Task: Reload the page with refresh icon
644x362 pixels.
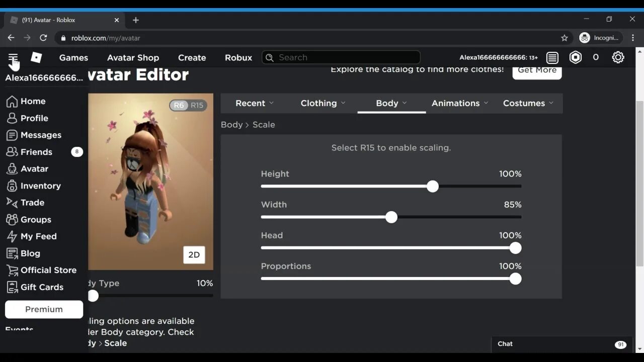Action: click(43, 38)
